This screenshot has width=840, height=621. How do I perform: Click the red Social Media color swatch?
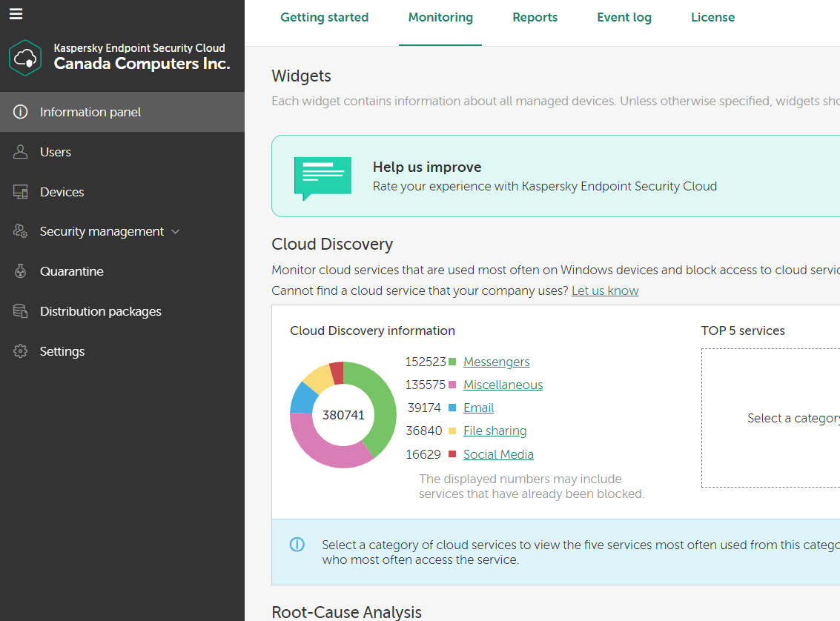pyautogui.click(x=452, y=454)
